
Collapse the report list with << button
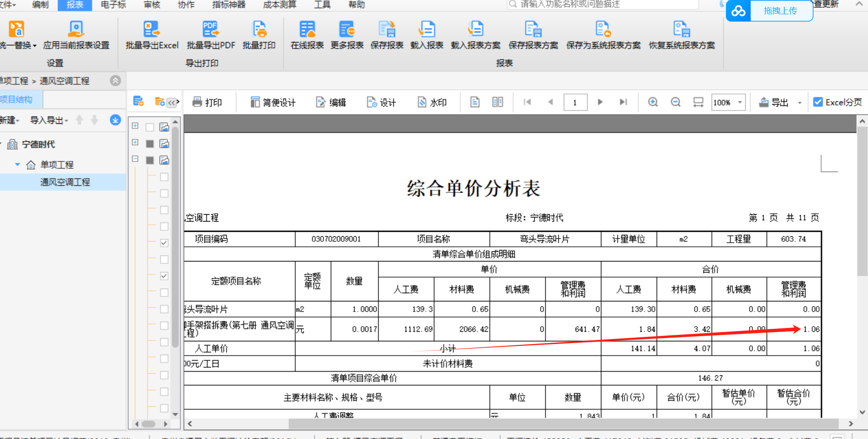click(x=172, y=102)
